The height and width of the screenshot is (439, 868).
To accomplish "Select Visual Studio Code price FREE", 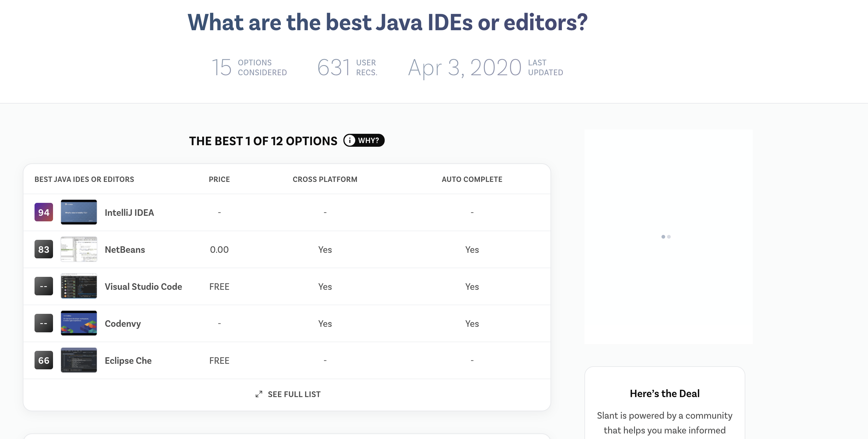I will (x=219, y=287).
